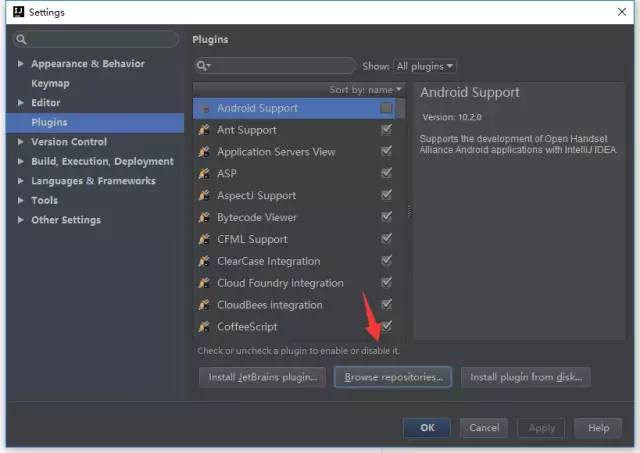Screen dimensions: 640x453
Task: Click the settings search magnifier icon
Action: (21, 39)
